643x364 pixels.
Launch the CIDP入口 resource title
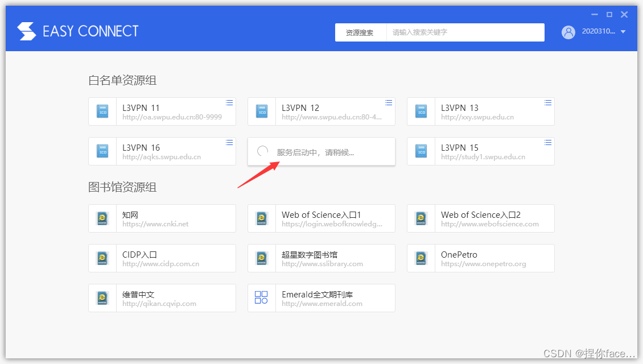(139, 255)
